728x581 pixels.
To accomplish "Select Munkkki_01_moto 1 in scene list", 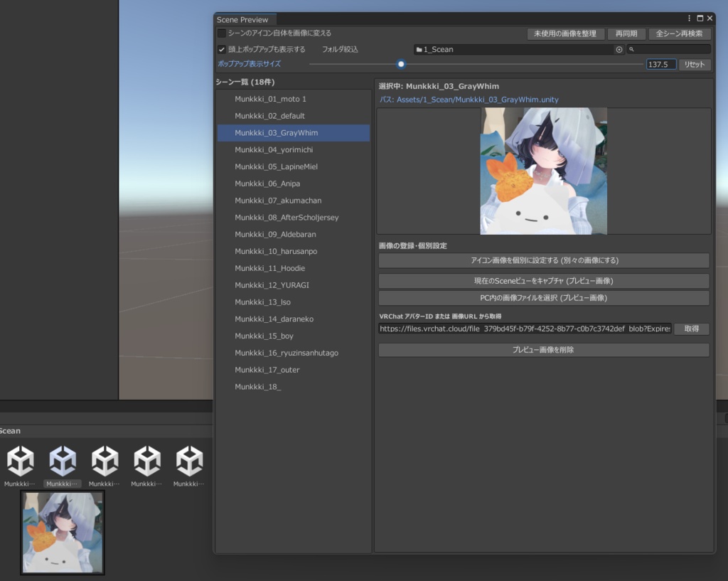I will point(294,99).
